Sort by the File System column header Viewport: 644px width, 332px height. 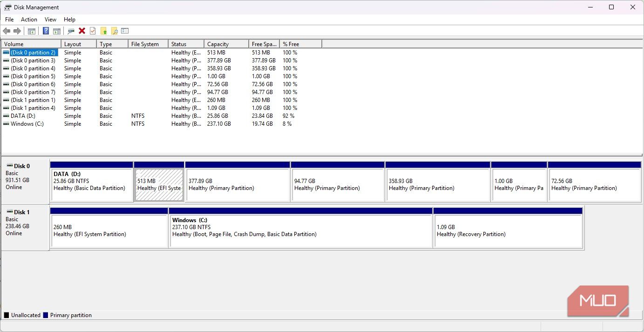(148, 44)
